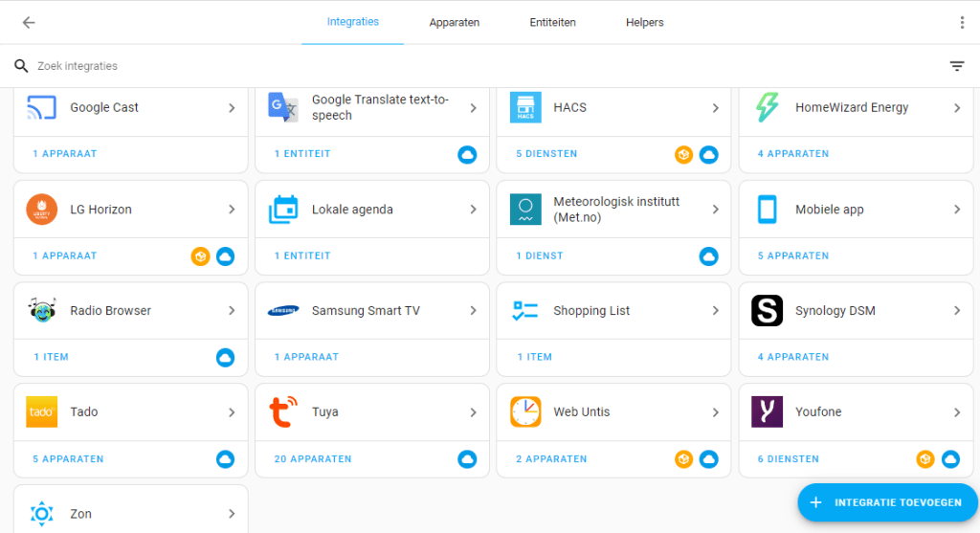Open the 20 Apparaten link for Tuya
This screenshot has height=533, width=980.
click(x=313, y=459)
